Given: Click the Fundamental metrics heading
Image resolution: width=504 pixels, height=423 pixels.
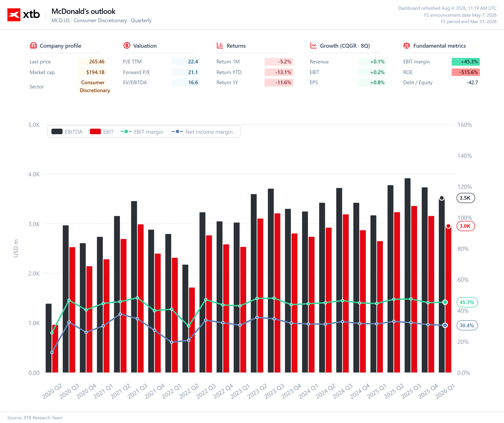Looking at the screenshot, I should 439,46.
